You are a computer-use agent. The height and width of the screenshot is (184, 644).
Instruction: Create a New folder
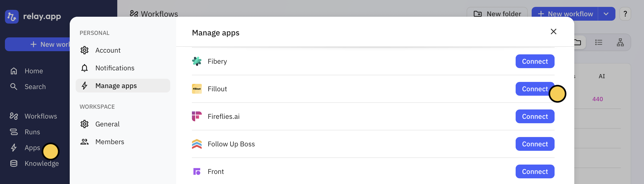point(497,14)
